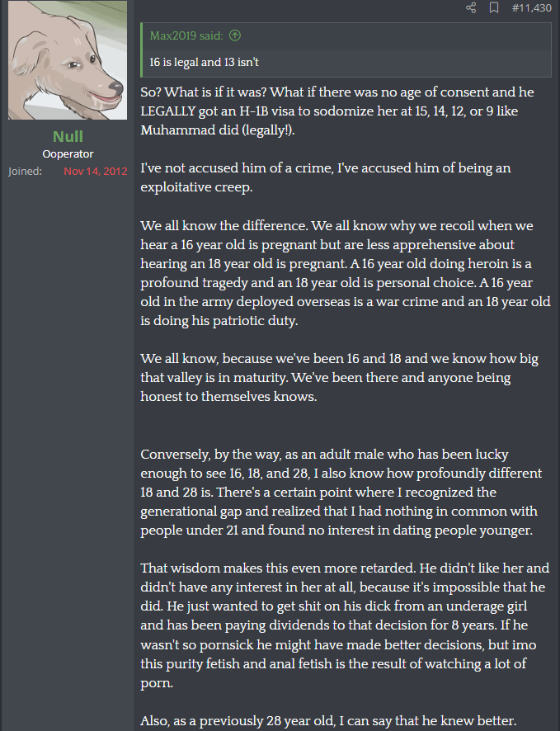Screen dimensions: 560x731
Task: Open the Null username profile link
Action: 68,137
